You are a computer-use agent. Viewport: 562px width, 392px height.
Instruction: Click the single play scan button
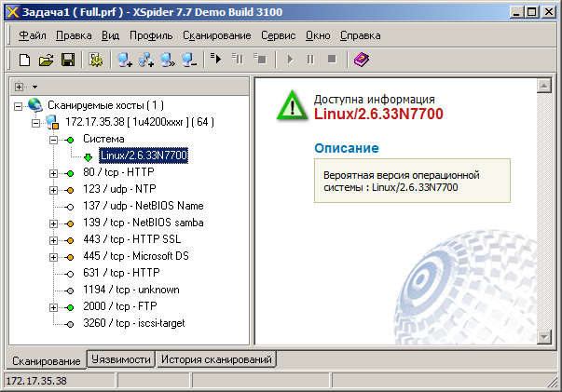tap(290, 60)
